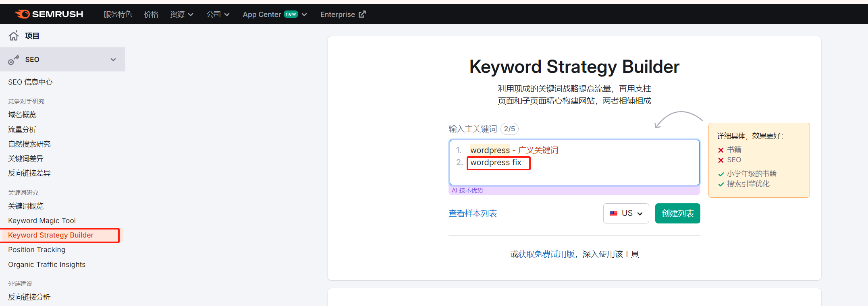The height and width of the screenshot is (306, 868).
Task: Open the 查看样本列表 link
Action: [x=473, y=213]
